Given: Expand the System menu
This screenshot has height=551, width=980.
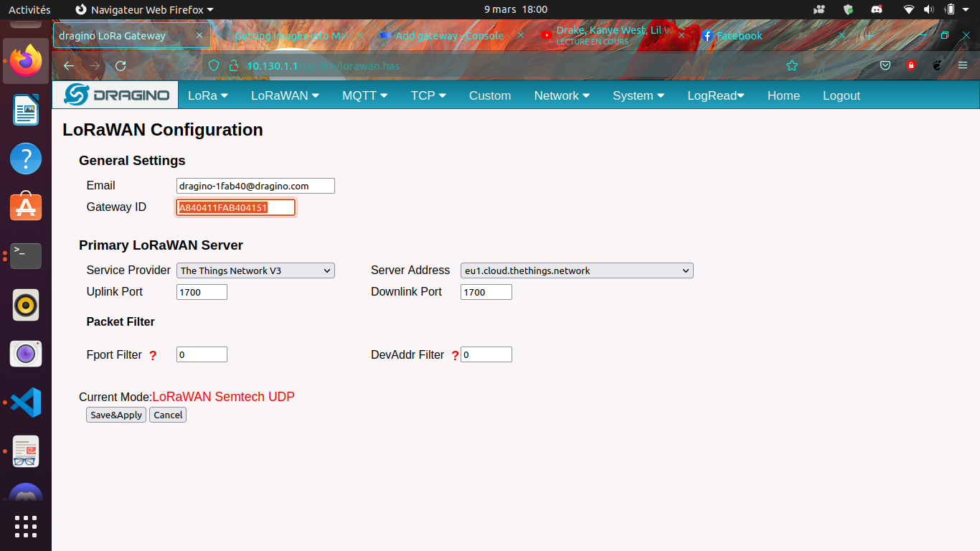Looking at the screenshot, I should click(639, 95).
